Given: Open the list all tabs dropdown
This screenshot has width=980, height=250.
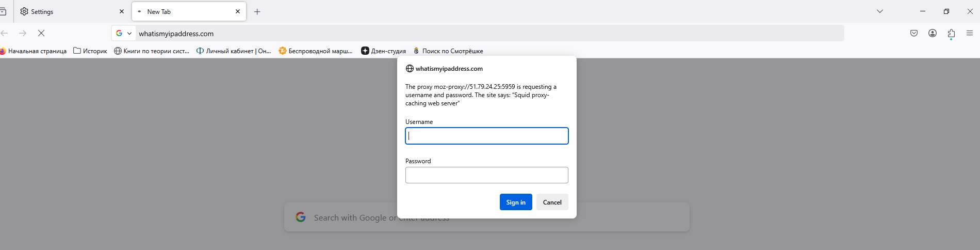Looking at the screenshot, I should click(x=880, y=11).
